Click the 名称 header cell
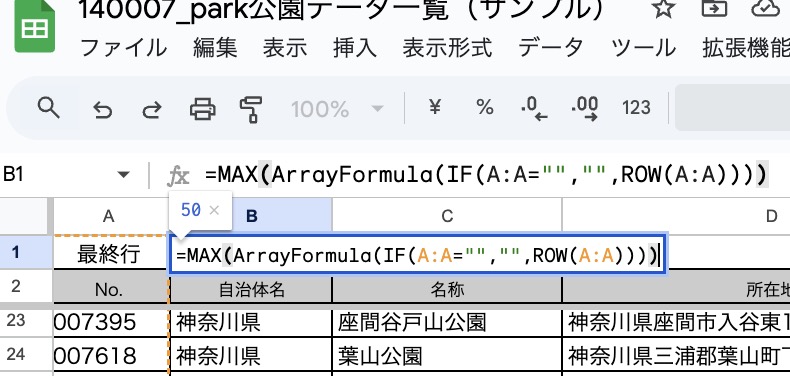Screen dimensions: 790x376 click(447, 289)
